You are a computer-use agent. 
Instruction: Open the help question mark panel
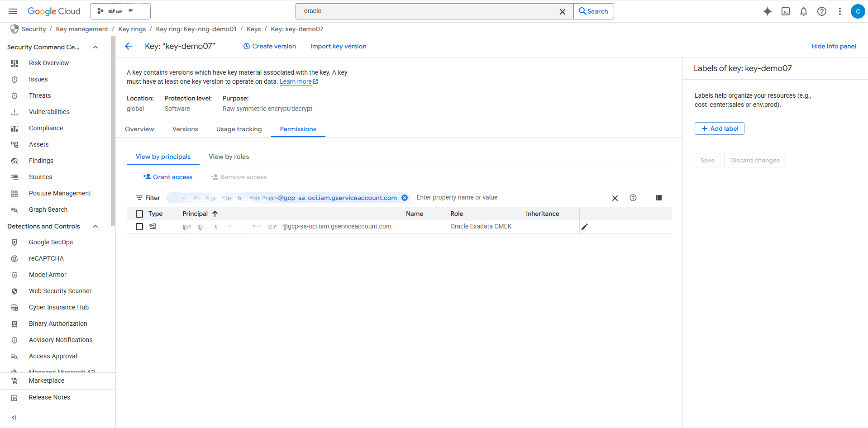click(x=822, y=11)
